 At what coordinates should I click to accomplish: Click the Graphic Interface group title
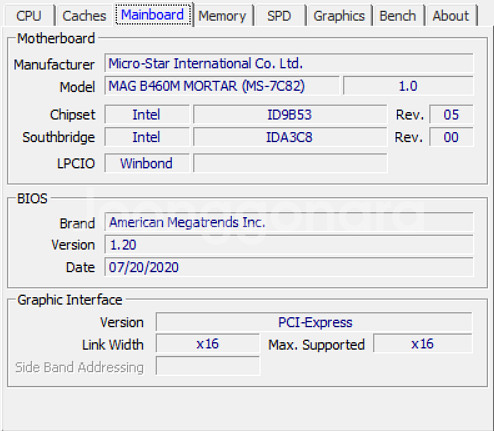pos(70,300)
